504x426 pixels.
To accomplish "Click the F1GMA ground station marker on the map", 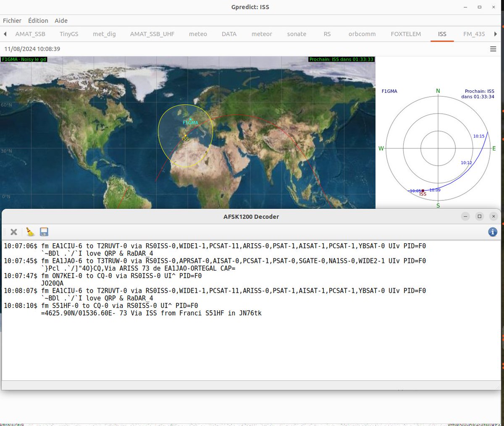I will pyautogui.click(x=190, y=120).
